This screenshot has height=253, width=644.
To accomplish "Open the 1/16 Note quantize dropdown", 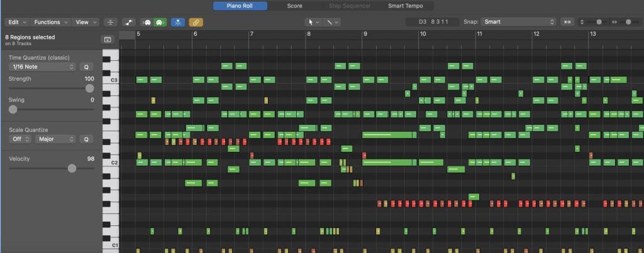I will coord(43,67).
